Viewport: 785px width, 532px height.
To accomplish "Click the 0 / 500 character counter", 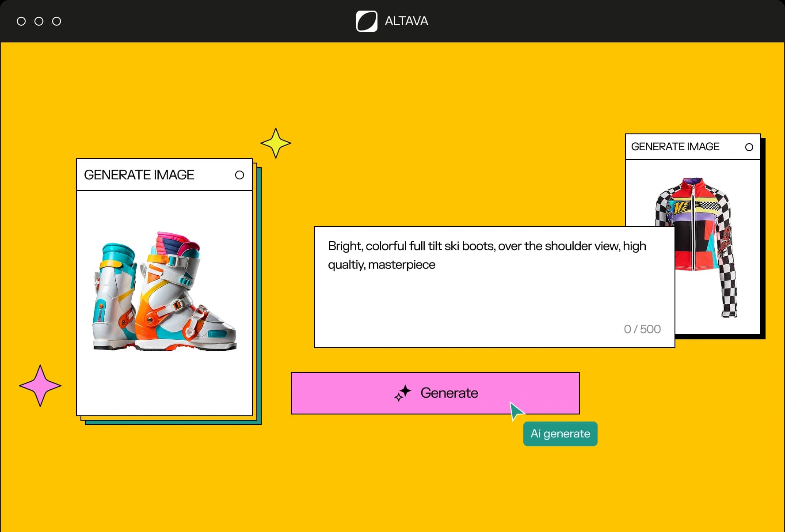I will tap(642, 329).
